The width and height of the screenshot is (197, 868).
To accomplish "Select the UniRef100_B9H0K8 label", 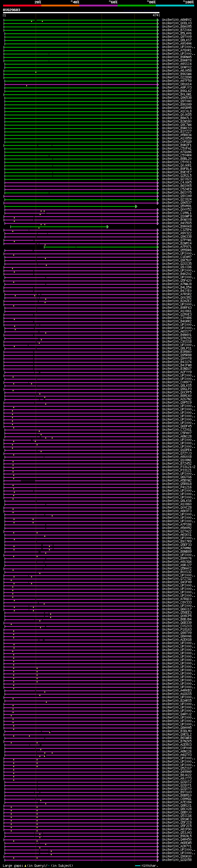I will pos(177,226).
